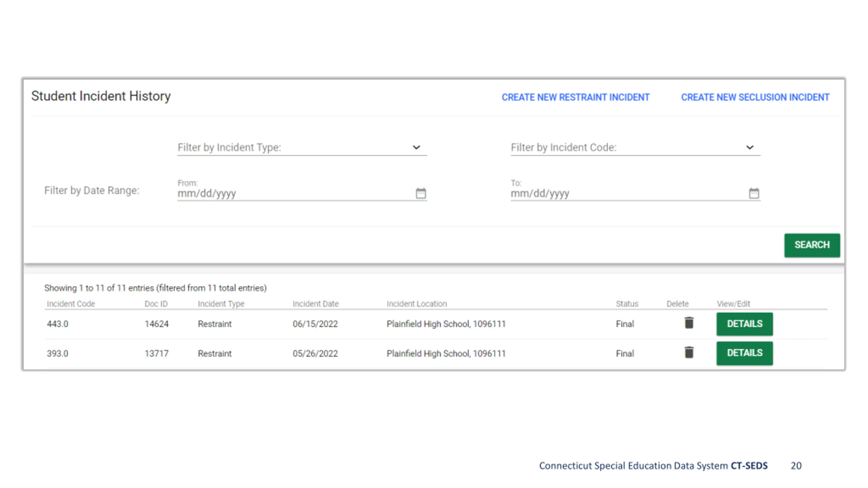
Task: Click Plainfield High School location in 14624 row
Action: [446, 324]
